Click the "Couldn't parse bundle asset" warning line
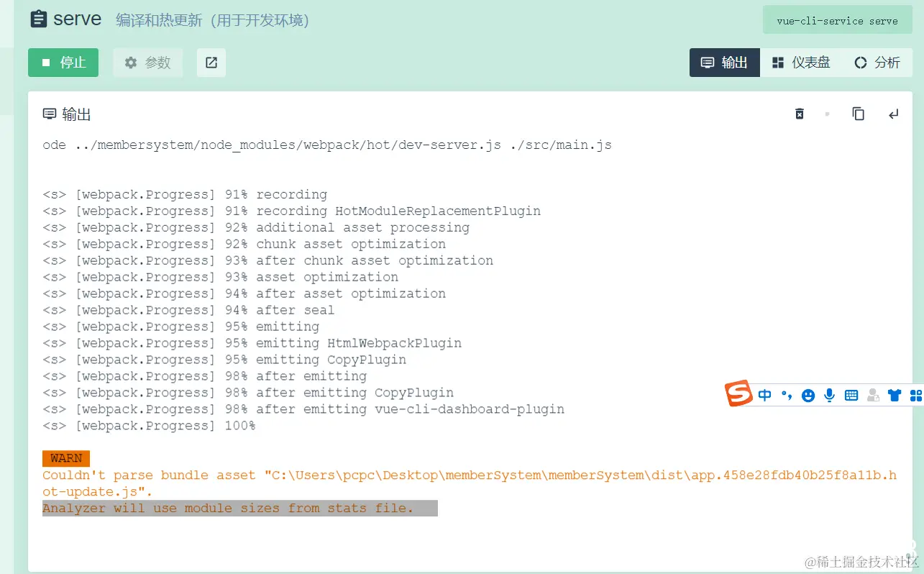This screenshot has width=924, height=574. (470, 483)
